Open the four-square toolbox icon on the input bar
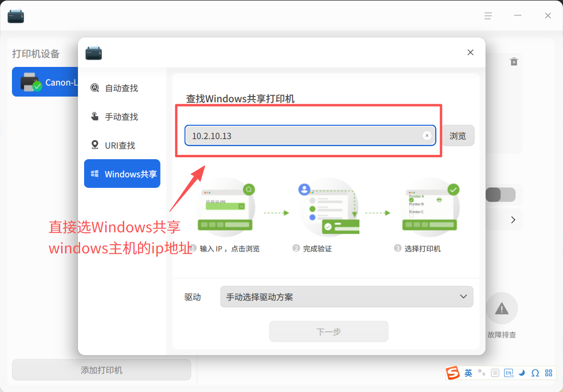Image resolution: width=563 pixels, height=392 pixels. click(x=549, y=373)
